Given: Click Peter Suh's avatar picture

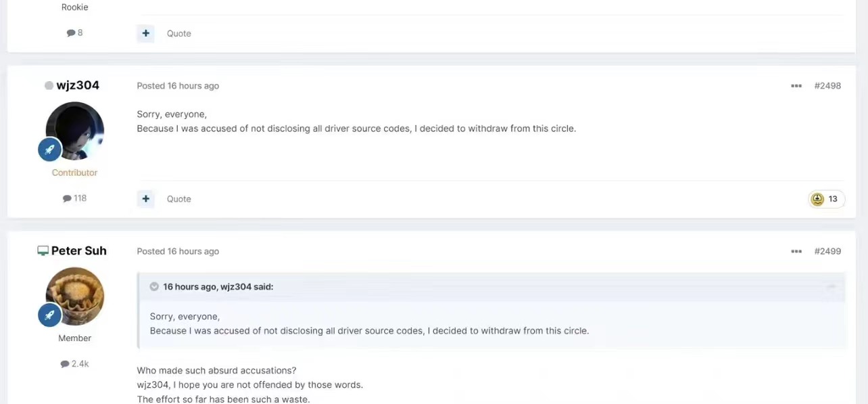Looking at the screenshot, I should [x=75, y=296].
